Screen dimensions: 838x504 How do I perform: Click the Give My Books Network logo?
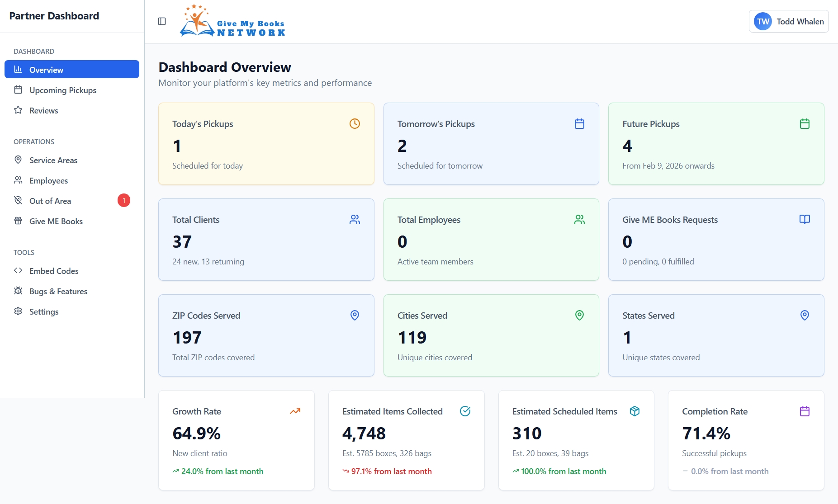pos(232,21)
